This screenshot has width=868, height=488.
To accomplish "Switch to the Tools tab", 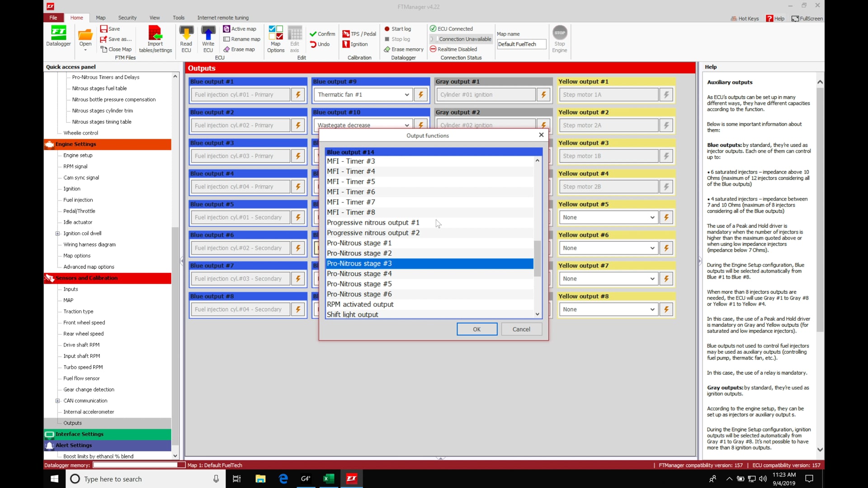I will coord(178,18).
